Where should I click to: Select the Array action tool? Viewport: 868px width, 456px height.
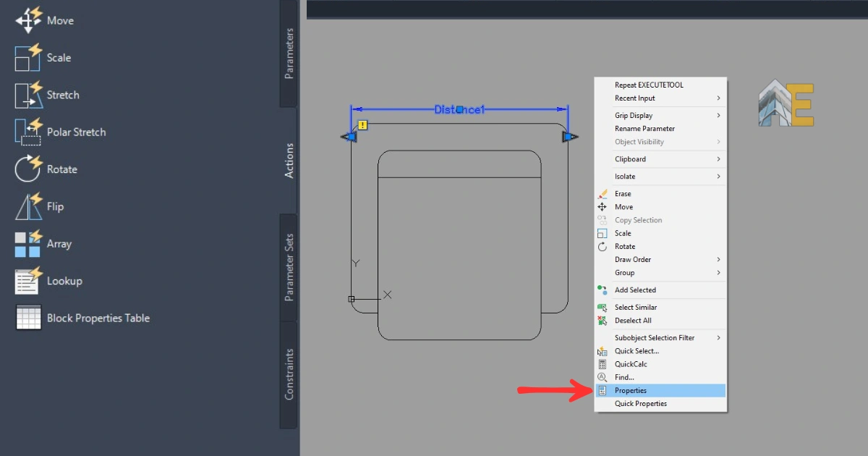pyautogui.click(x=29, y=244)
